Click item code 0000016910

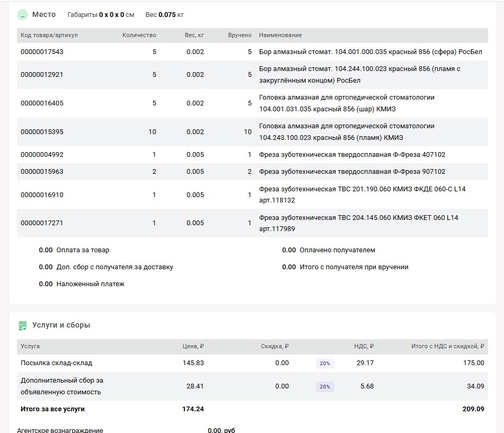coord(42,195)
